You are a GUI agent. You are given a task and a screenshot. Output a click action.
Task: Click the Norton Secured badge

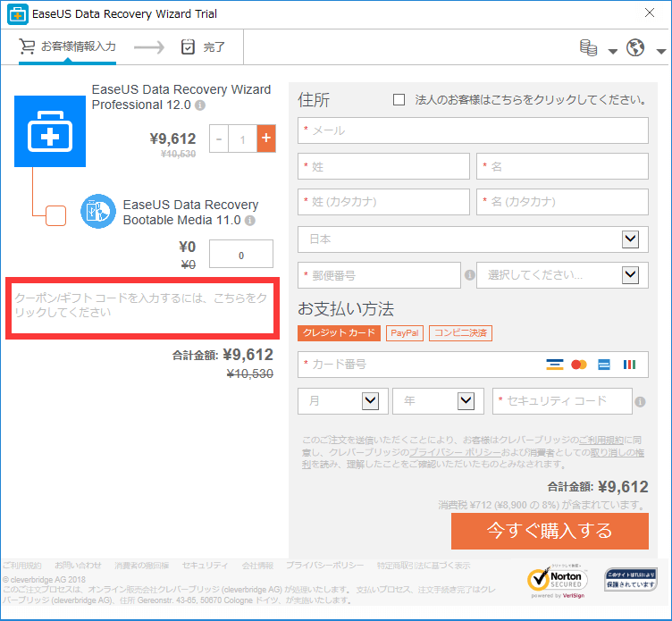(x=558, y=582)
